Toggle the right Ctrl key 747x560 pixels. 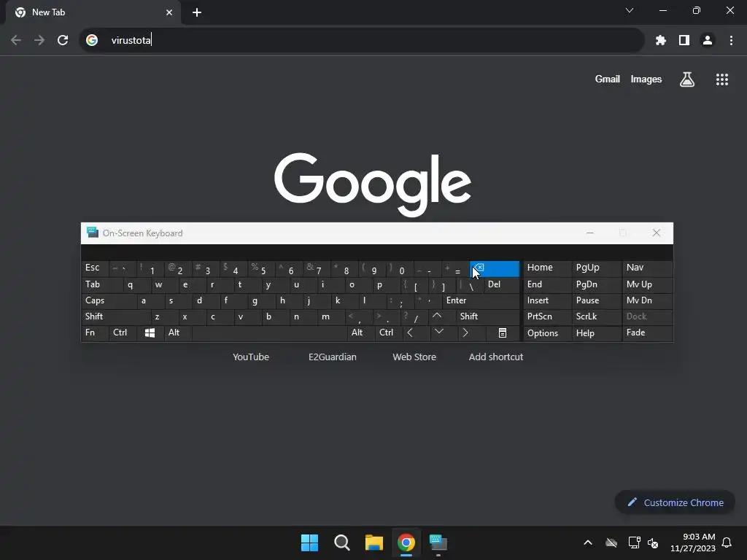[x=388, y=332]
